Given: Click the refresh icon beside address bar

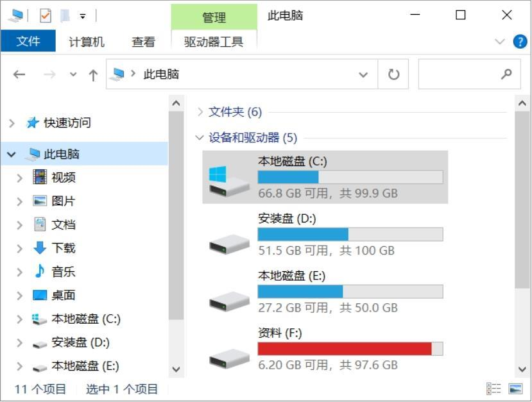Looking at the screenshot, I should [x=393, y=74].
